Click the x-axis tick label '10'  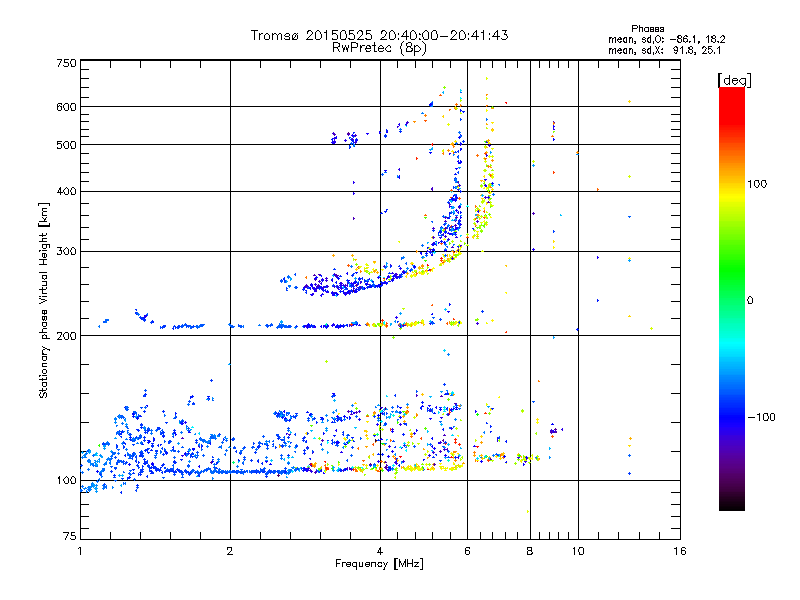pos(578,551)
